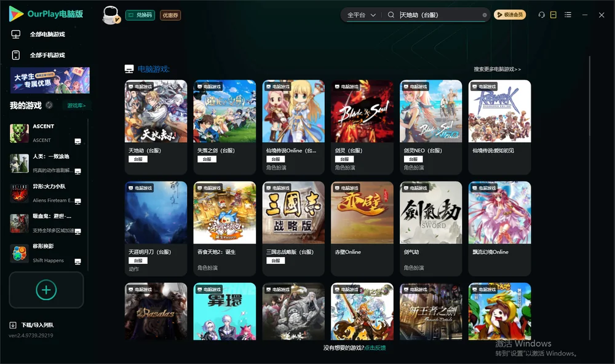Viewport: 615px width, 364px height.
Task: Open the 大学生专属优惠 banner
Action: coord(50,81)
